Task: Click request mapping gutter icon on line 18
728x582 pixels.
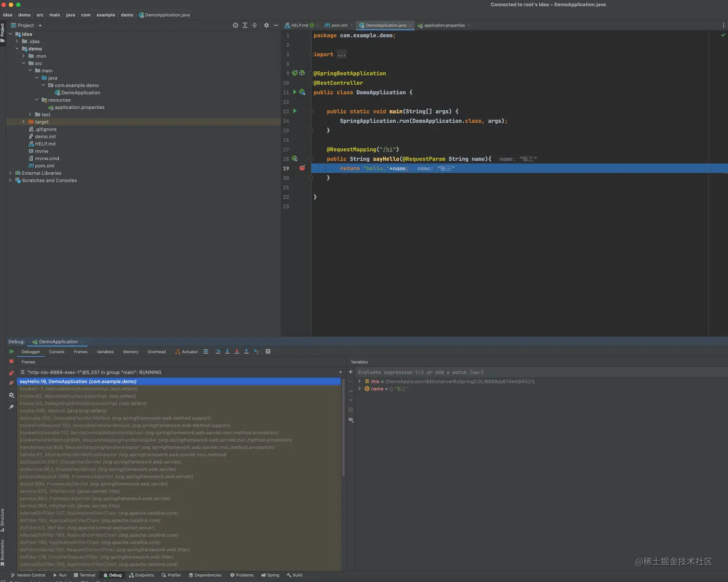Action: pyautogui.click(x=295, y=158)
